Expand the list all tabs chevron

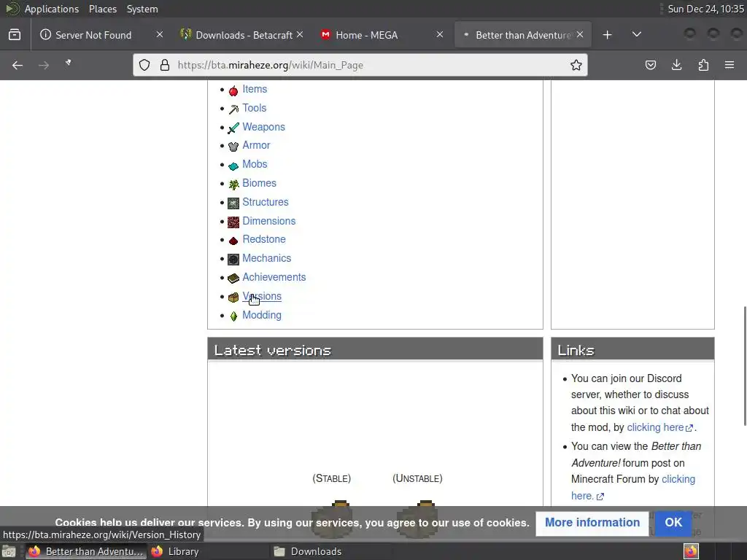coord(636,35)
